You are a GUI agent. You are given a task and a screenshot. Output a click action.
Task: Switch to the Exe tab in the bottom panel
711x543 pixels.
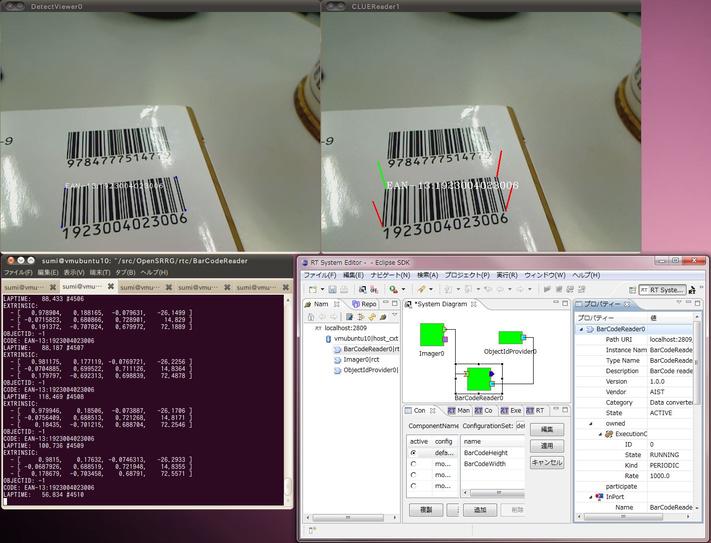point(511,410)
